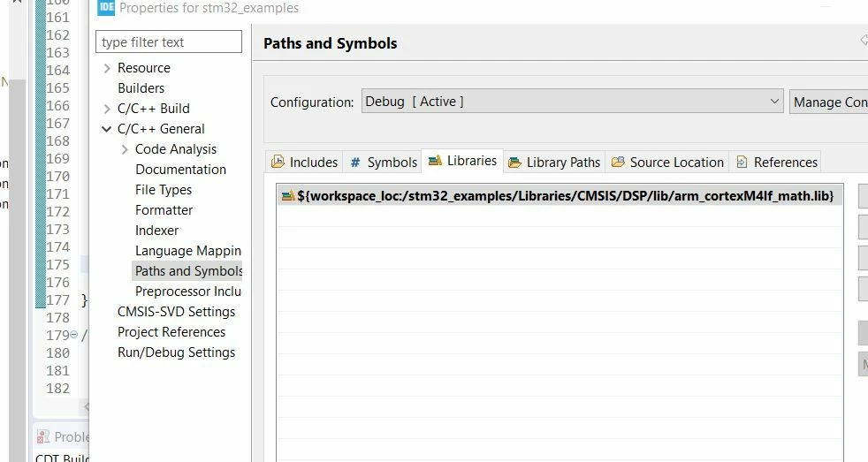Select the arm_cortexM4lf_math.lib library entry
868x462 pixels.
point(560,196)
